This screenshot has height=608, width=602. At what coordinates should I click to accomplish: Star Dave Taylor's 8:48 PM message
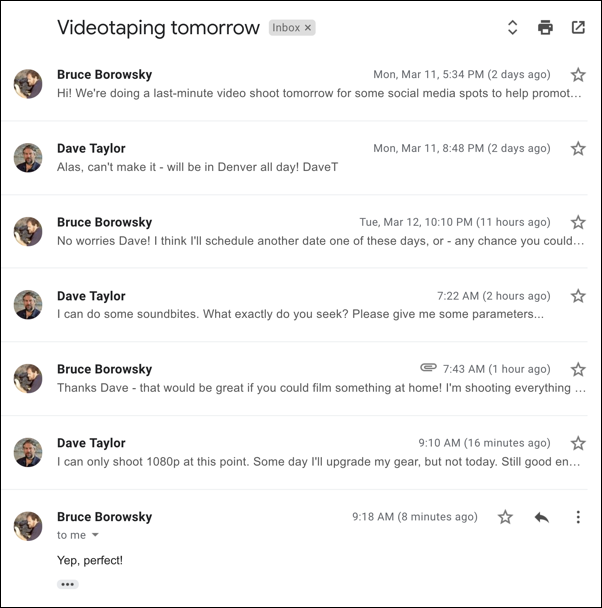578,149
